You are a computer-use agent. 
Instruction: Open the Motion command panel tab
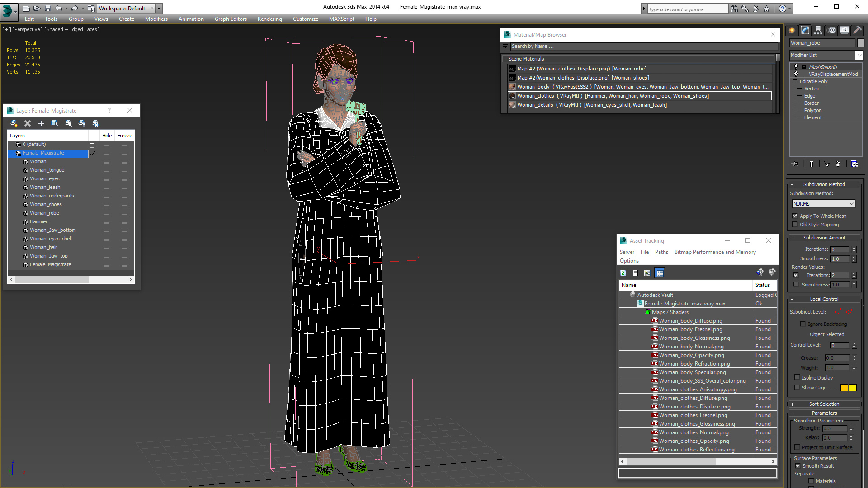tap(832, 30)
